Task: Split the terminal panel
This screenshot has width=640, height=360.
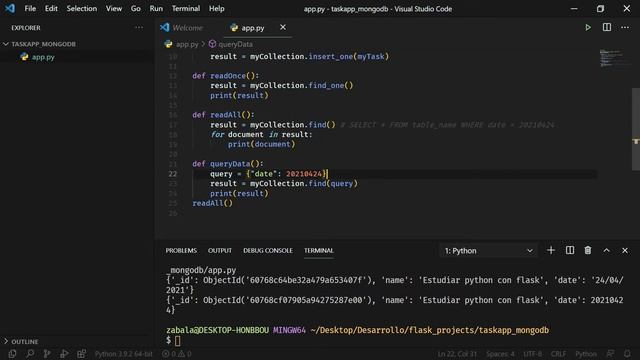Action: 570,250
